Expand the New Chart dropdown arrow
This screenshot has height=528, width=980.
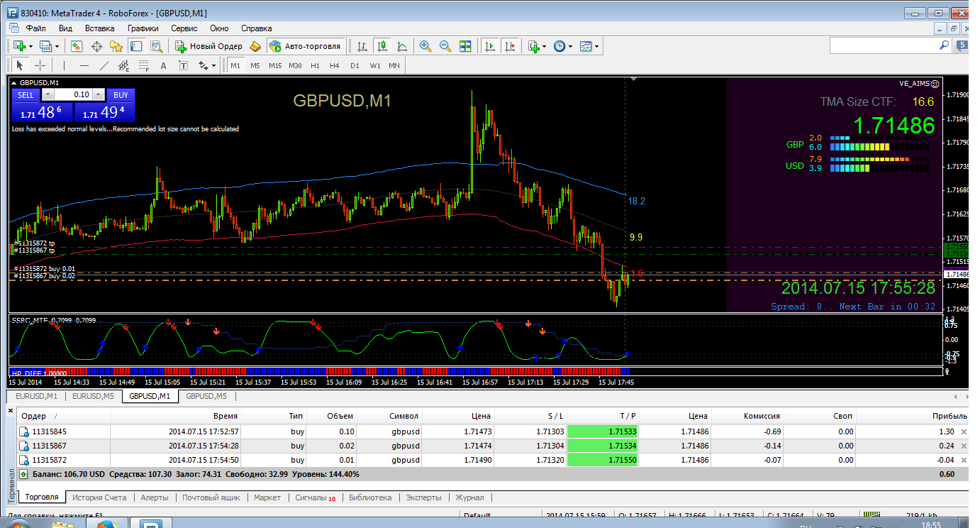pos(31,47)
